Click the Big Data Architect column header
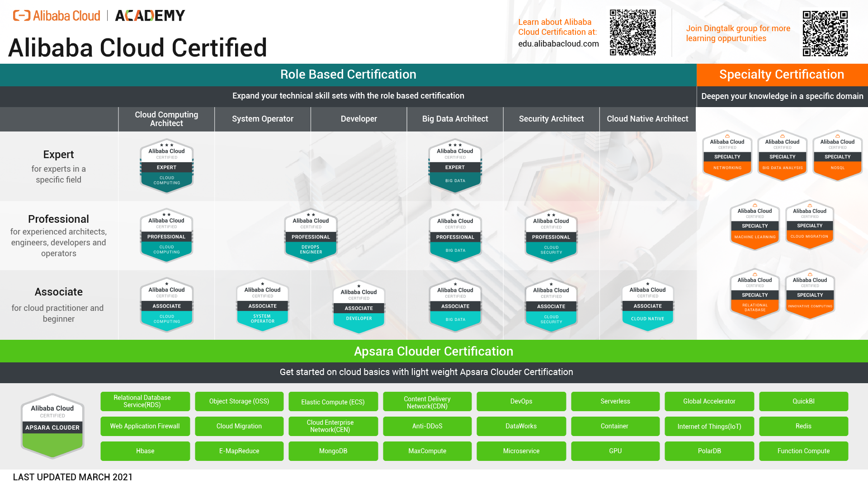The image size is (868, 488). 455,119
